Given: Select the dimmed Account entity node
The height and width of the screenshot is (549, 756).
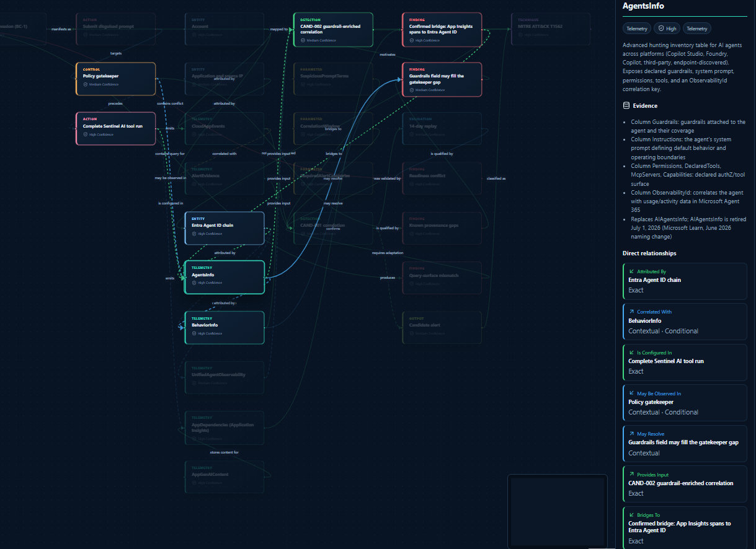Looking at the screenshot, I should pos(225,29).
